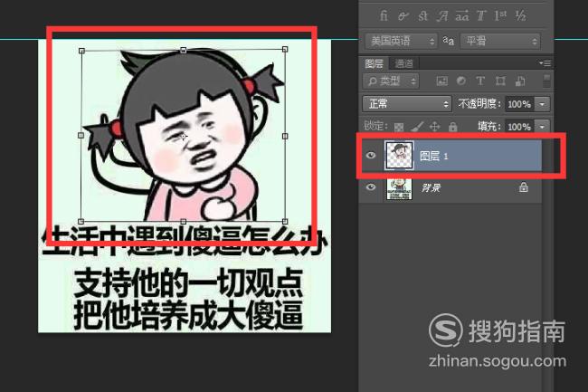
Task: Hide the 背景 layer eye icon
Action: coord(371,186)
